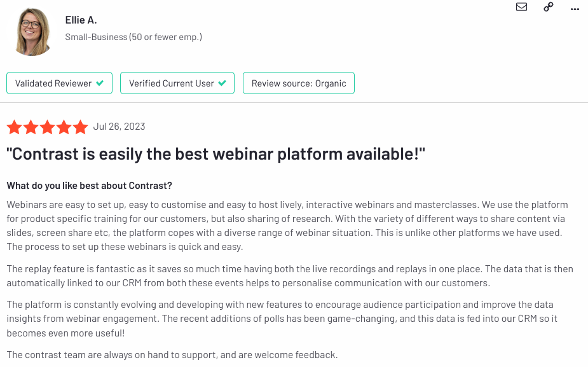Click the second orange rating star
This screenshot has height=367, width=588.
31,127
